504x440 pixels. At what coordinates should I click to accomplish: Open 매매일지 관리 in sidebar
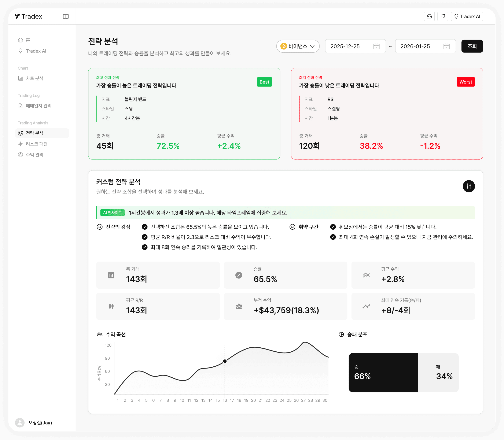[x=42, y=106]
